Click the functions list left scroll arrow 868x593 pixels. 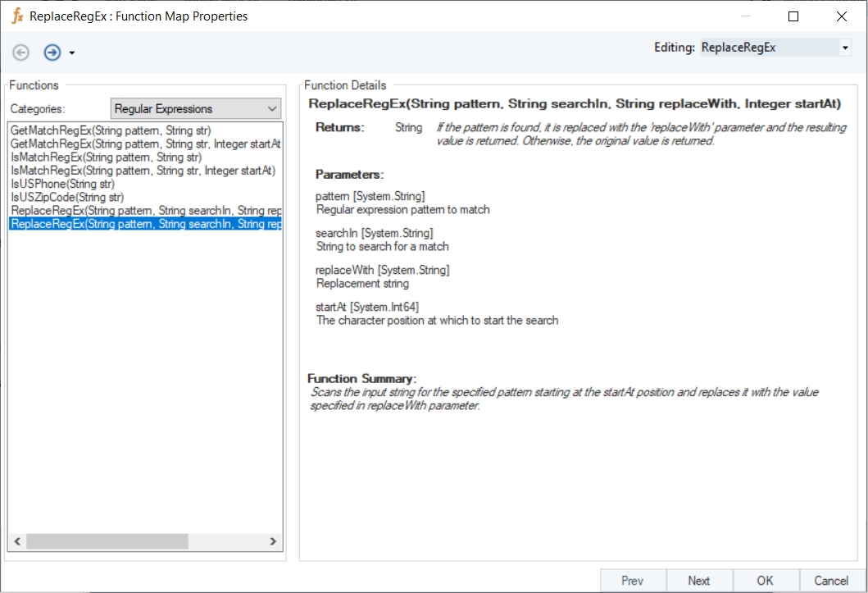point(16,541)
